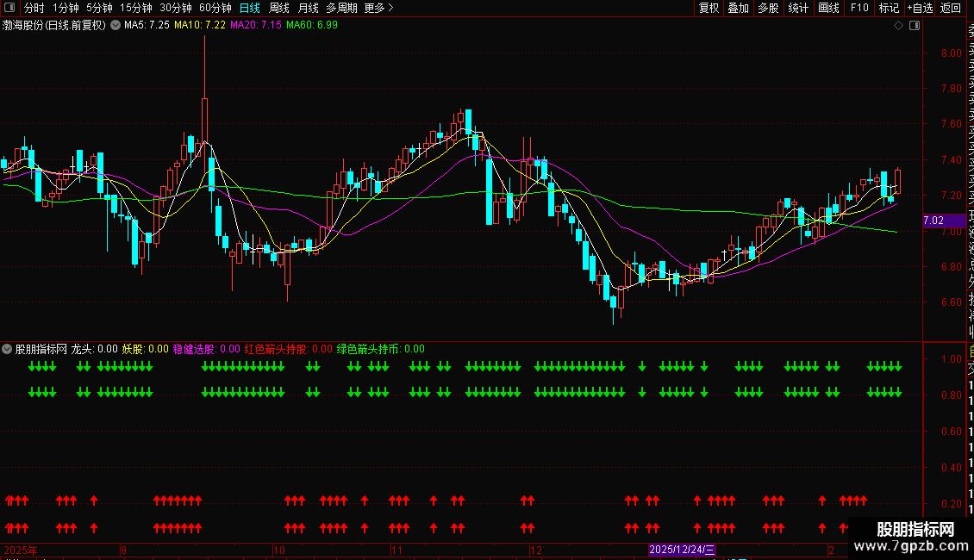The width and height of the screenshot is (974, 560).
Task: Click the 妖股: 0.00 value
Action: tap(146, 349)
